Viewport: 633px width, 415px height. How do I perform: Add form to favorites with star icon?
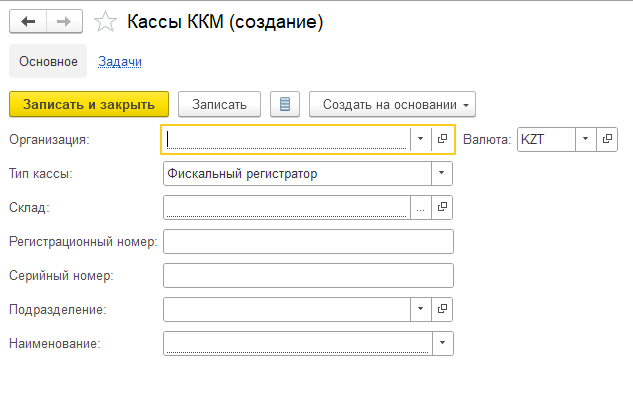104,21
